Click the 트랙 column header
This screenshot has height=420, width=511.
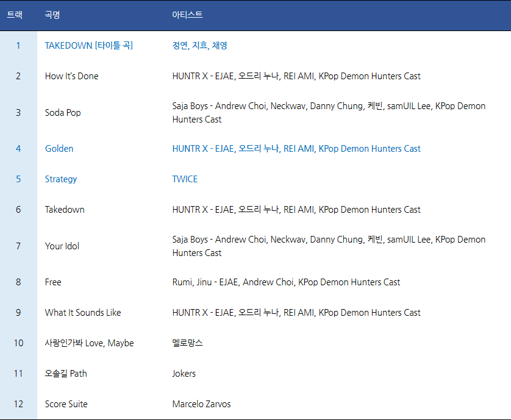pyautogui.click(x=15, y=15)
